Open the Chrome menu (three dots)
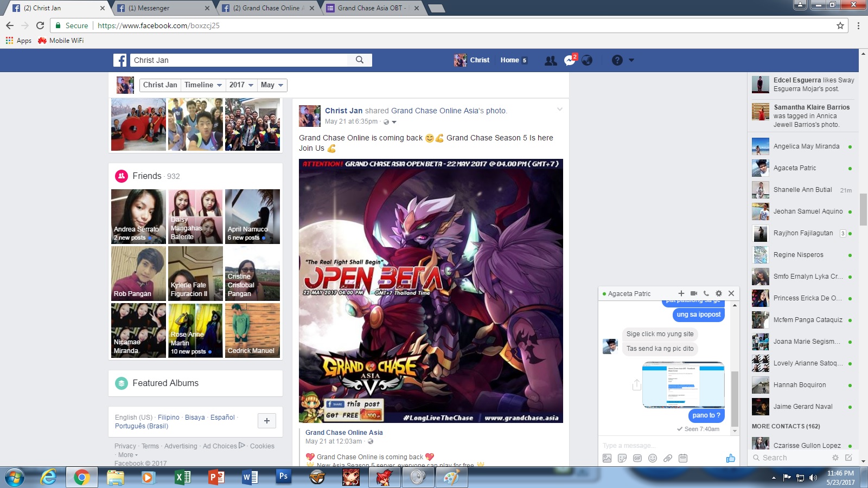Image resolution: width=868 pixels, height=488 pixels. pyautogui.click(x=858, y=25)
